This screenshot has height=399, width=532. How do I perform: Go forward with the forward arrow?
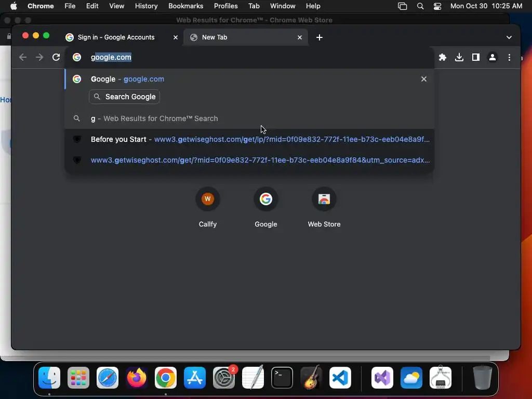coord(39,57)
